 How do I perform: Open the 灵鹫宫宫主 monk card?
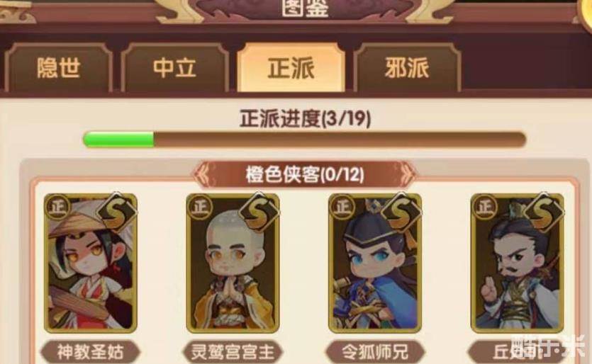tap(233, 263)
